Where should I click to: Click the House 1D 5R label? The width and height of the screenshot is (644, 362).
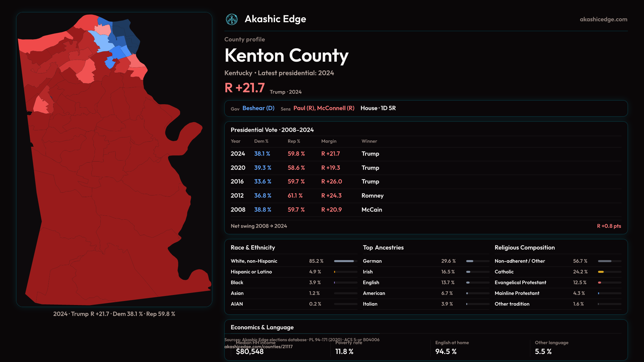click(x=378, y=108)
